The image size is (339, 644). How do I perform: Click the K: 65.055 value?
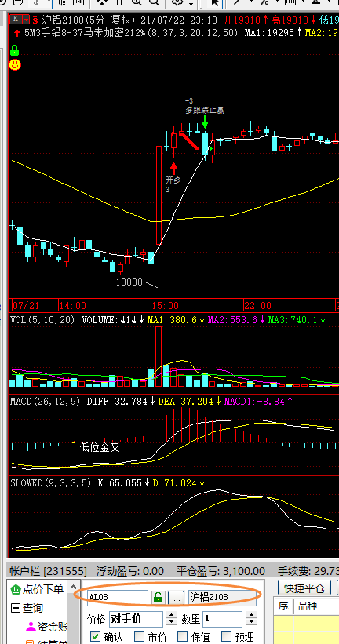(119, 483)
